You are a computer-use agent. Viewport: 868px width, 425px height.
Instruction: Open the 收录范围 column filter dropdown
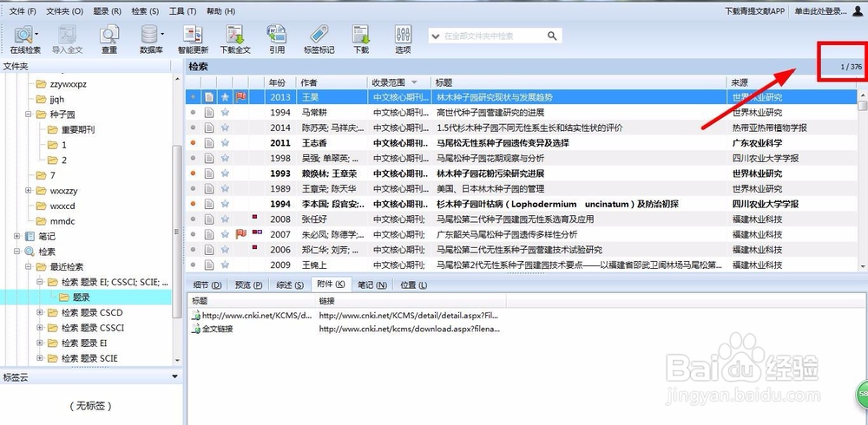click(x=414, y=82)
